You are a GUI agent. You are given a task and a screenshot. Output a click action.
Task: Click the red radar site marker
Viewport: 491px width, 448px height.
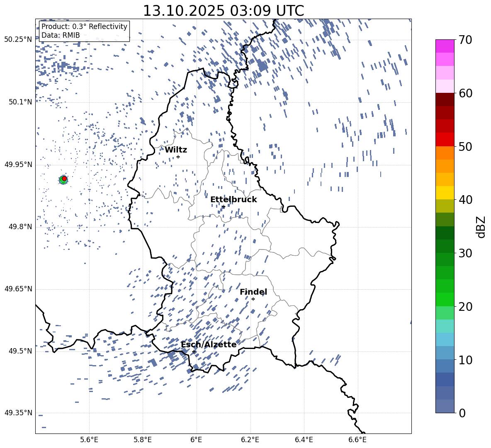(64, 179)
